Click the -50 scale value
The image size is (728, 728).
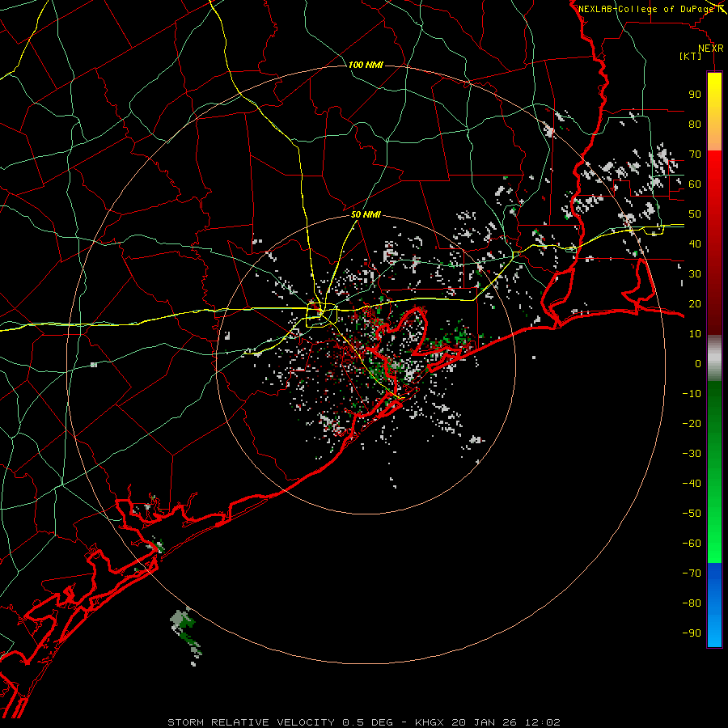pos(692,514)
